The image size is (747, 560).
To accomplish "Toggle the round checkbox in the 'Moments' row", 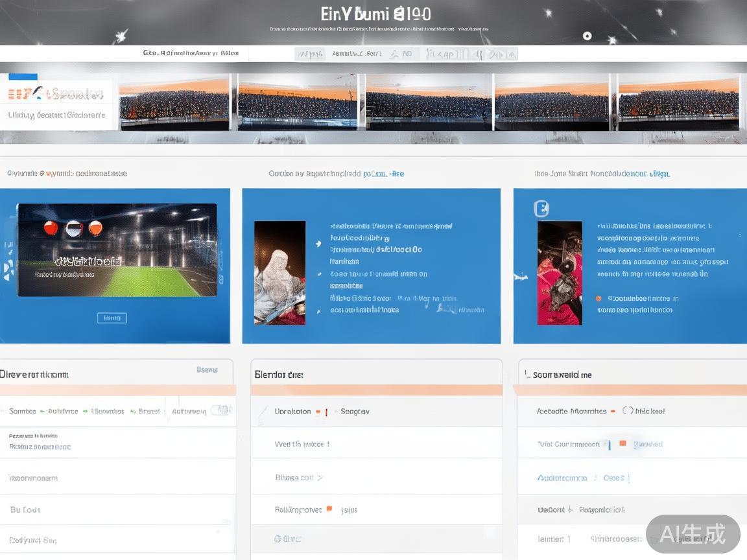I will click(627, 411).
